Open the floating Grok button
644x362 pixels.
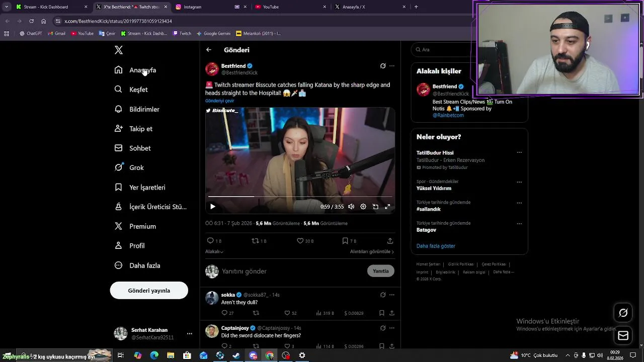[623, 313]
